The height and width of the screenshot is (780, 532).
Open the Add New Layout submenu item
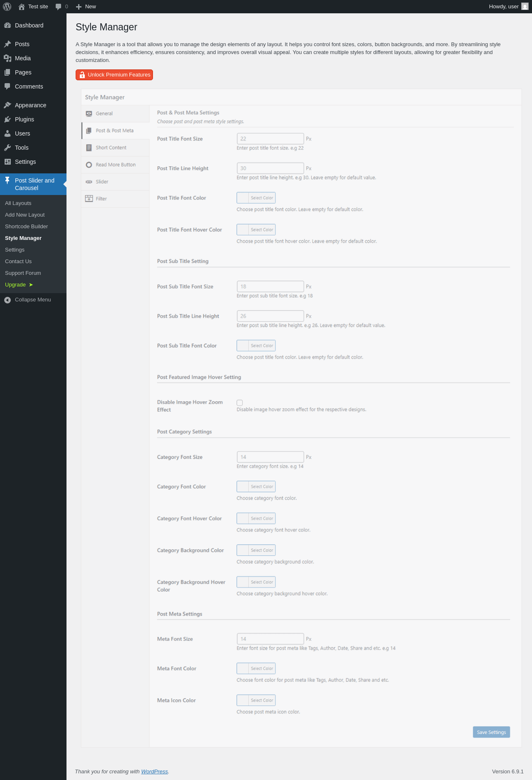[25, 215]
